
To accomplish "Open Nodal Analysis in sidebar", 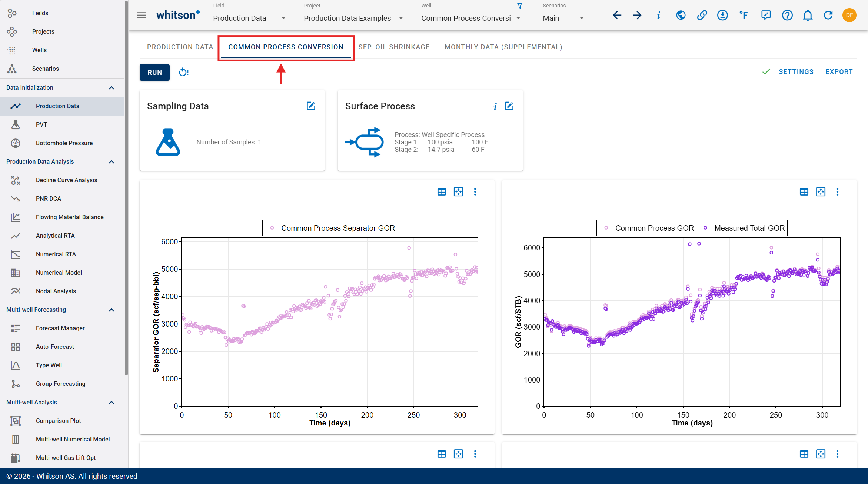I will [62, 291].
